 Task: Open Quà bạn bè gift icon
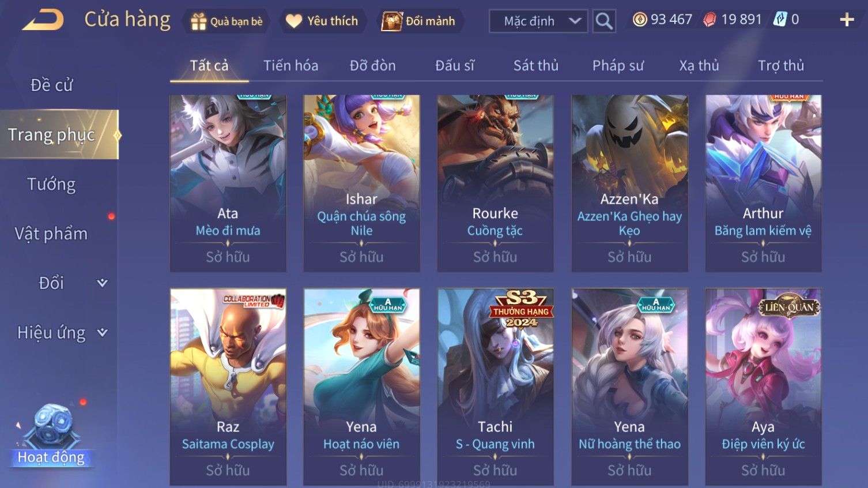198,21
